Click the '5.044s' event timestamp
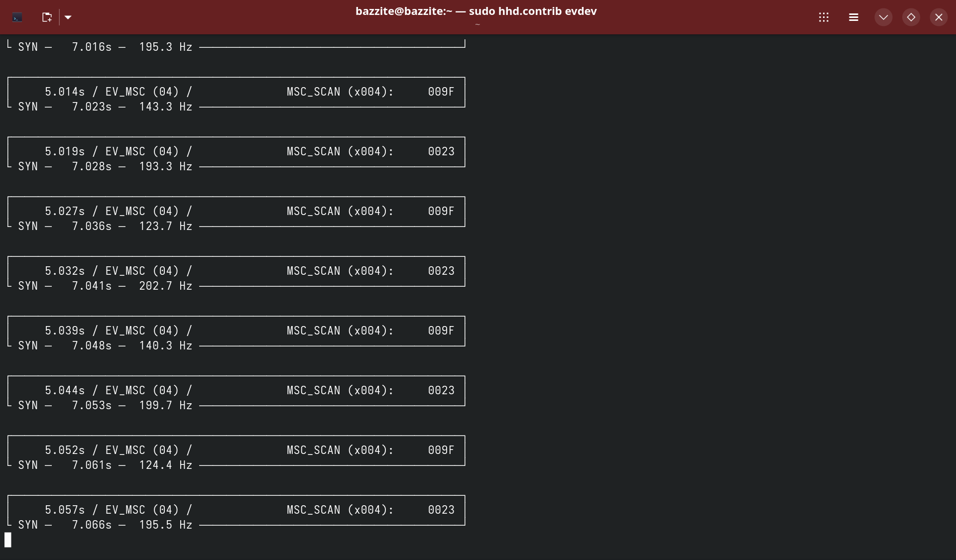This screenshot has width=956, height=560. click(65, 390)
